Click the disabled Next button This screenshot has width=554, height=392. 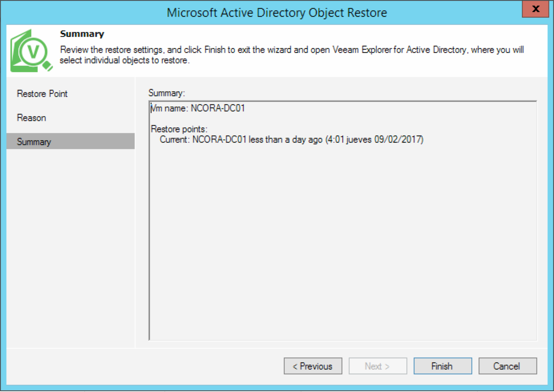click(x=378, y=366)
